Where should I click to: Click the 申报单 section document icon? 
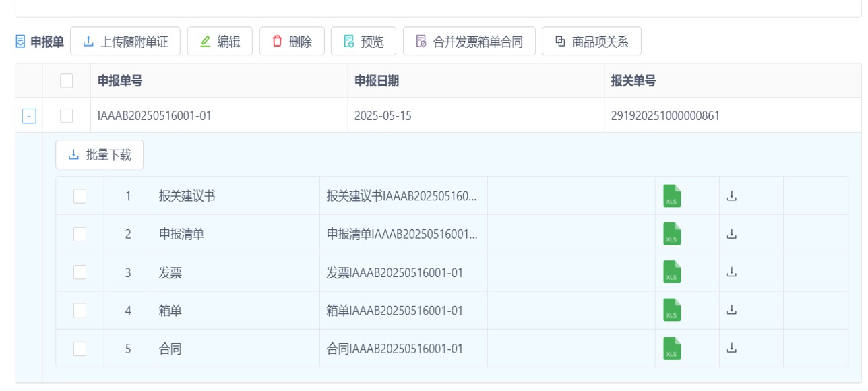[x=20, y=42]
